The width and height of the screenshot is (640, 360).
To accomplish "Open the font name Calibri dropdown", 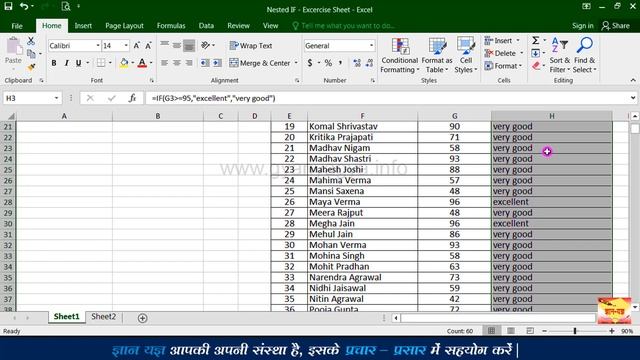I will (98, 46).
